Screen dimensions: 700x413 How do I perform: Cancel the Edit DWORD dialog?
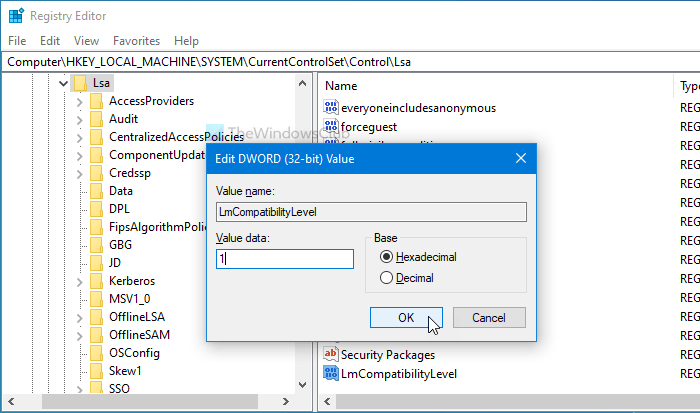coord(489,317)
